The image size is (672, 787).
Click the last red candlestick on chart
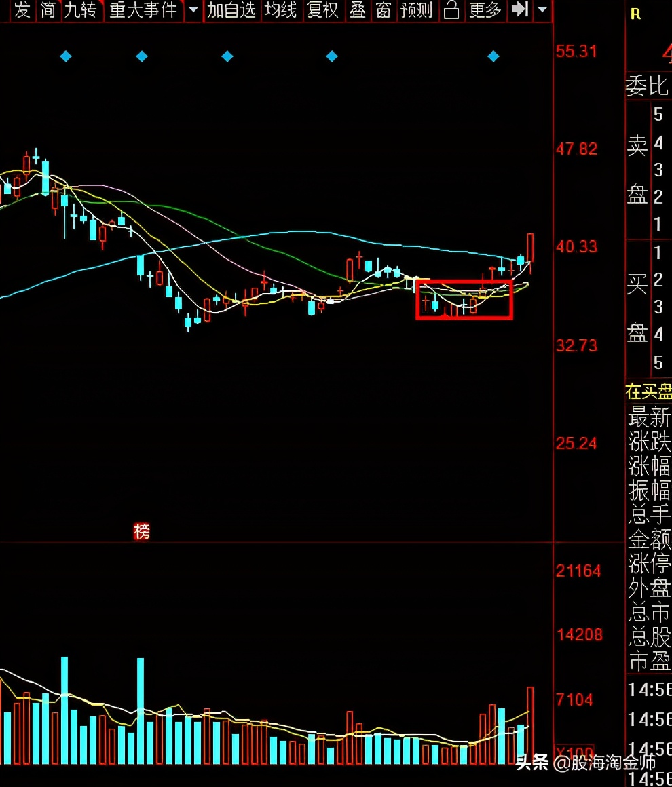530,248
